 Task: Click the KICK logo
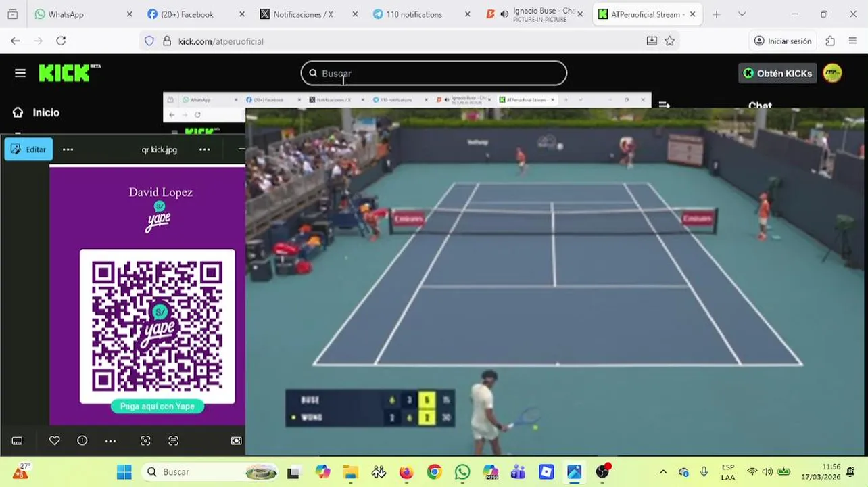(70, 73)
